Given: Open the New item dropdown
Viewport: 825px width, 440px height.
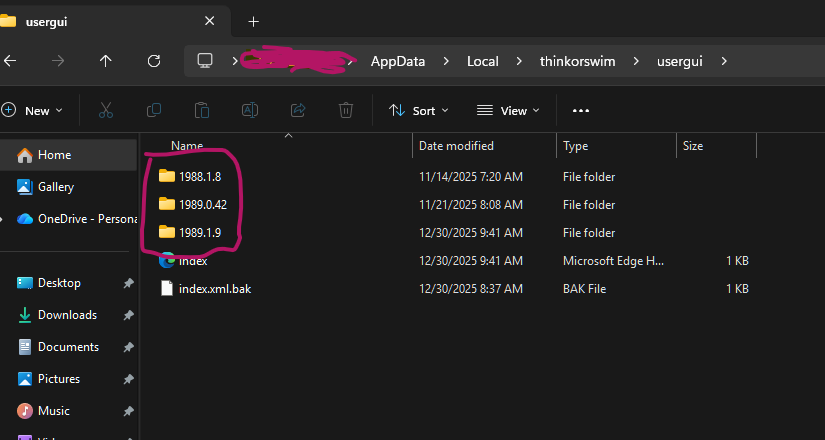Looking at the screenshot, I should 32,110.
